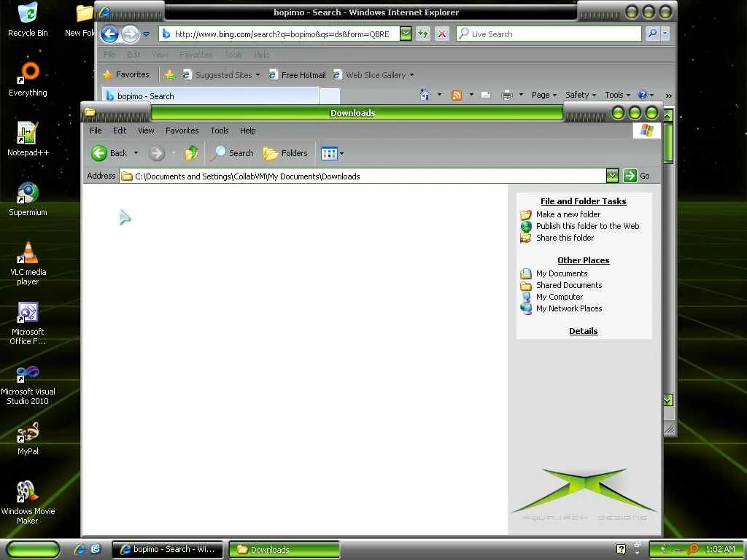The height and width of the screenshot is (560, 747).
Task: Expand the Address bar path dropdown
Action: pyautogui.click(x=612, y=176)
